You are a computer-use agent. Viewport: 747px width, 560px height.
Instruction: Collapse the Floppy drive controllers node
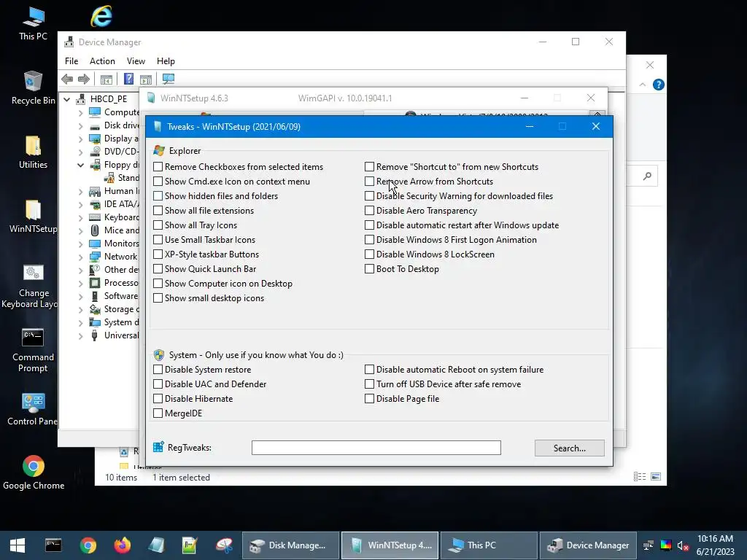[x=80, y=166]
